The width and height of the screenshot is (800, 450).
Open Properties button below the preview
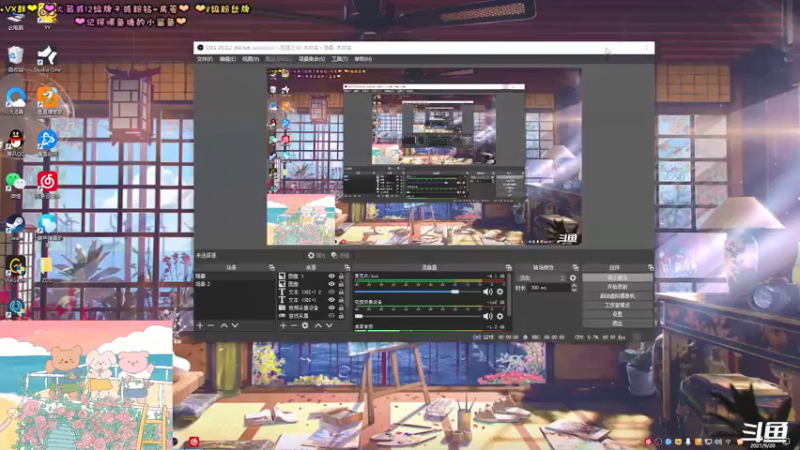[x=316, y=256]
